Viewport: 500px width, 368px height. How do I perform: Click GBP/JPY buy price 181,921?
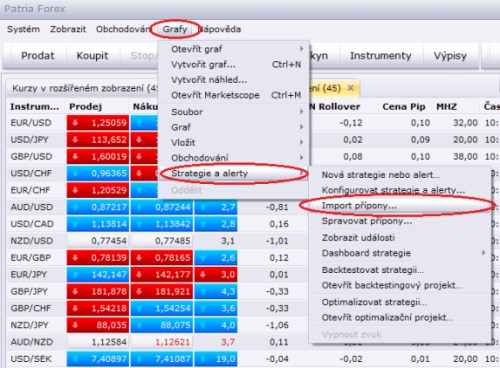pos(162,291)
